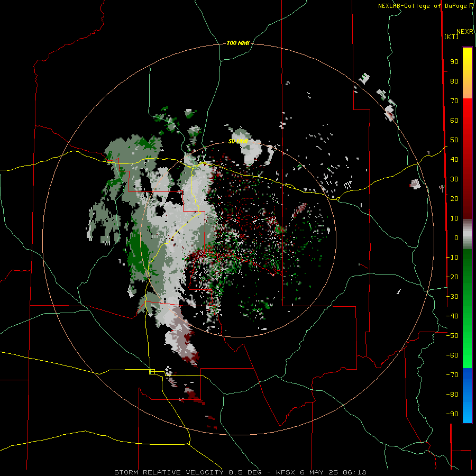Click the positive 20 scale label
The width and height of the screenshot is (476, 476).
454,198
